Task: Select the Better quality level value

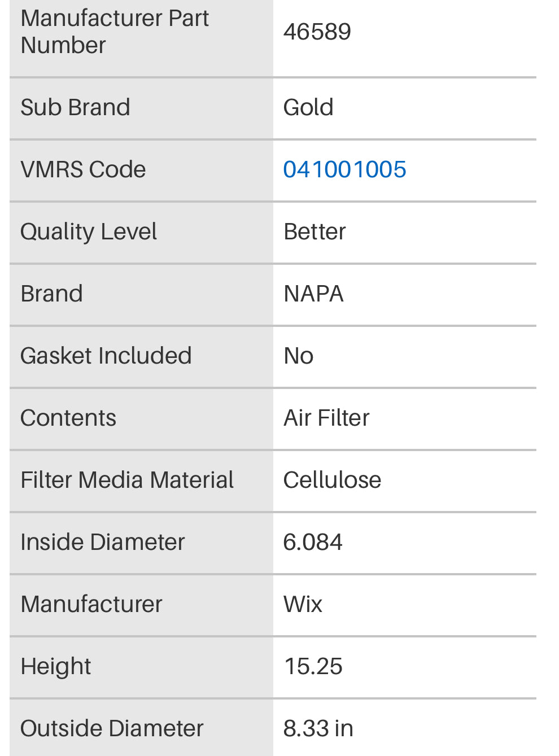Action: pos(315,231)
